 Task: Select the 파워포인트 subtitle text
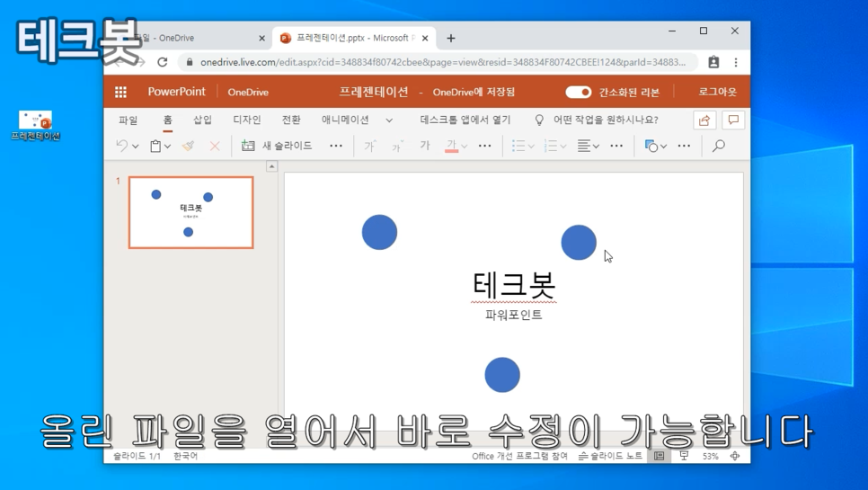(x=514, y=315)
